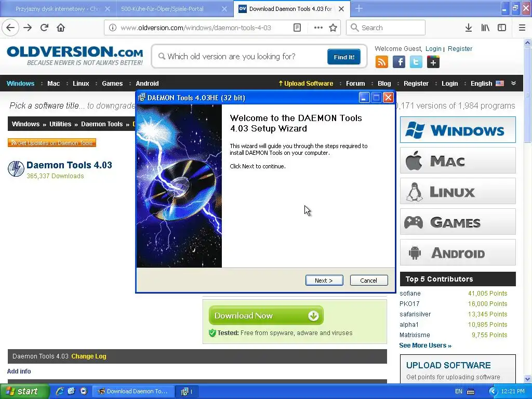Click Daemon Tools in the breadcrumb
The height and width of the screenshot is (399, 532).
point(102,124)
